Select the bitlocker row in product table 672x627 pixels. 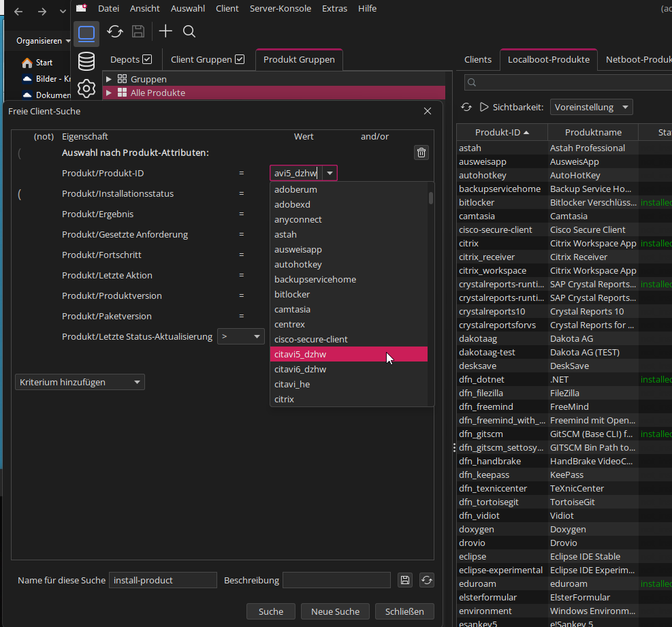564,202
